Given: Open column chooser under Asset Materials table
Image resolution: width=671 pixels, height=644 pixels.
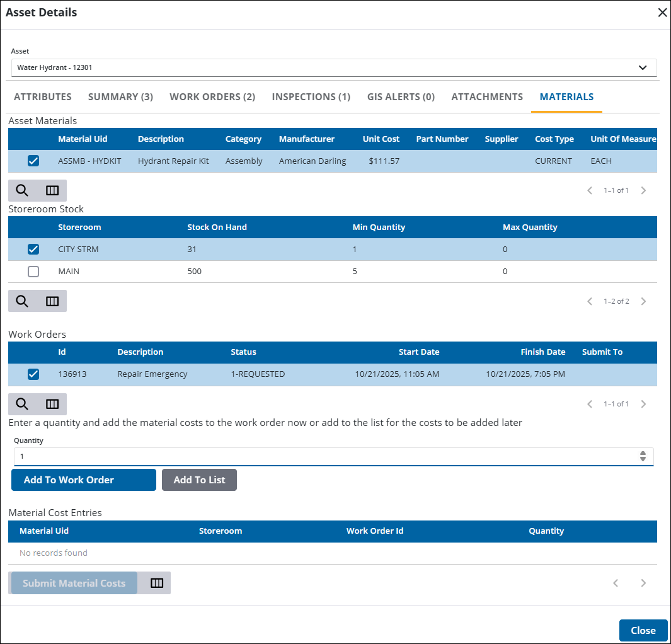Looking at the screenshot, I should 52,190.
